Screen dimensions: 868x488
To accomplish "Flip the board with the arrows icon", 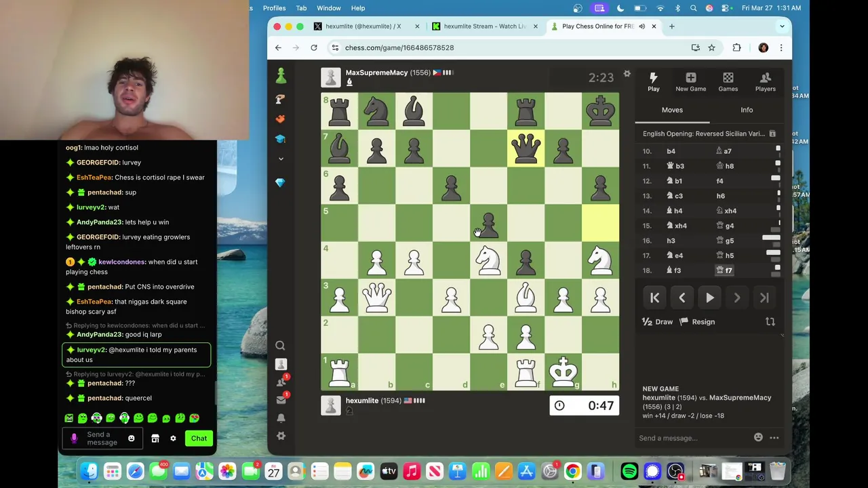I will (x=770, y=322).
